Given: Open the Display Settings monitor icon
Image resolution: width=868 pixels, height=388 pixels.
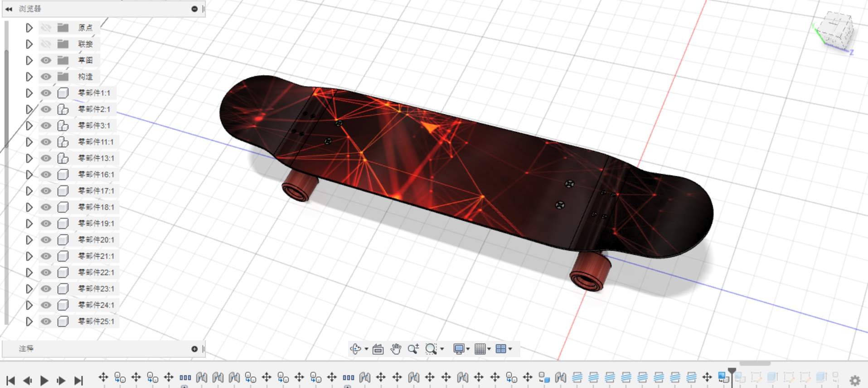Looking at the screenshot, I should click(459, 349).
